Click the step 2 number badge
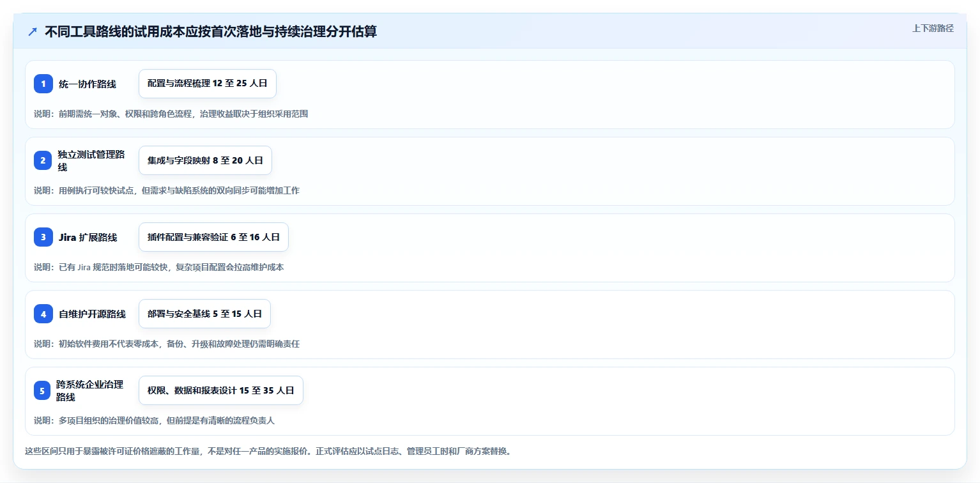980x483 pixels. pos(43,160)
